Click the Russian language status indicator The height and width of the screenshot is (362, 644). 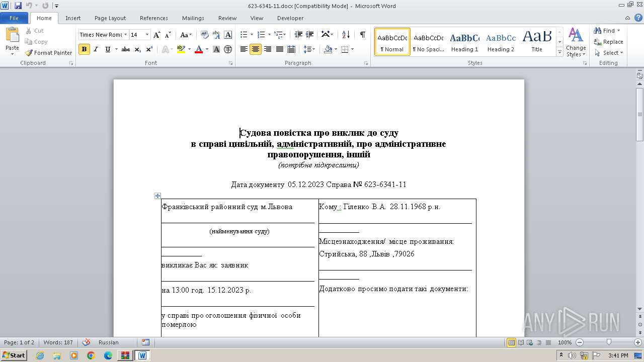(108, 342)
